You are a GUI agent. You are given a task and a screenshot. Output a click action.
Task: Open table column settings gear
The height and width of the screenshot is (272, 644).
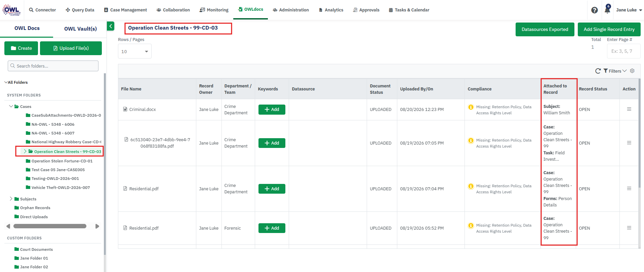pyautogui.click(x=632, y=71)
